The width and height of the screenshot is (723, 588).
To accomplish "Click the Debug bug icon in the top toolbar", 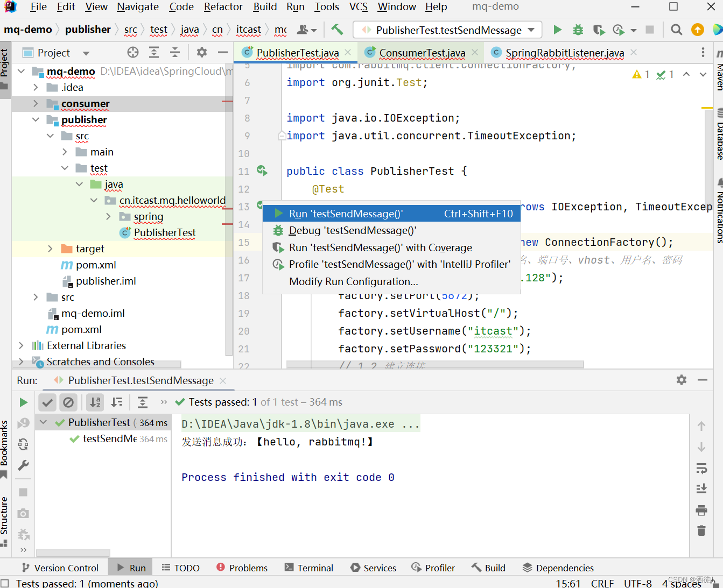I will click(x=578, y=30).
